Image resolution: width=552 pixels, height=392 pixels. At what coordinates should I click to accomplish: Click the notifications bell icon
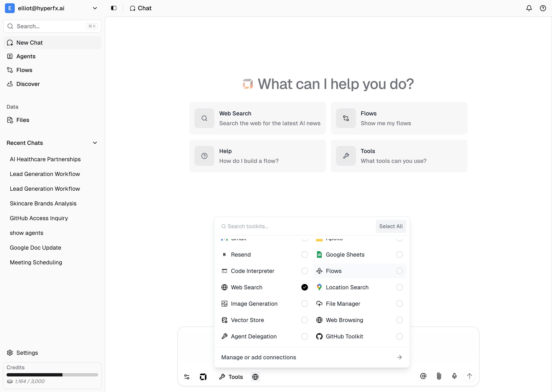pyautogui.click(x=529, y=8)
